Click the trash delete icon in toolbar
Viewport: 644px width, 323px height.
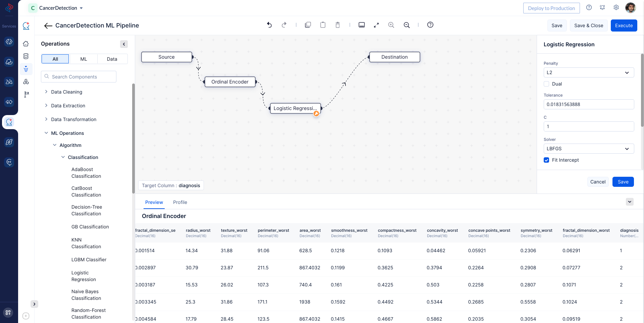pos(337,25)
